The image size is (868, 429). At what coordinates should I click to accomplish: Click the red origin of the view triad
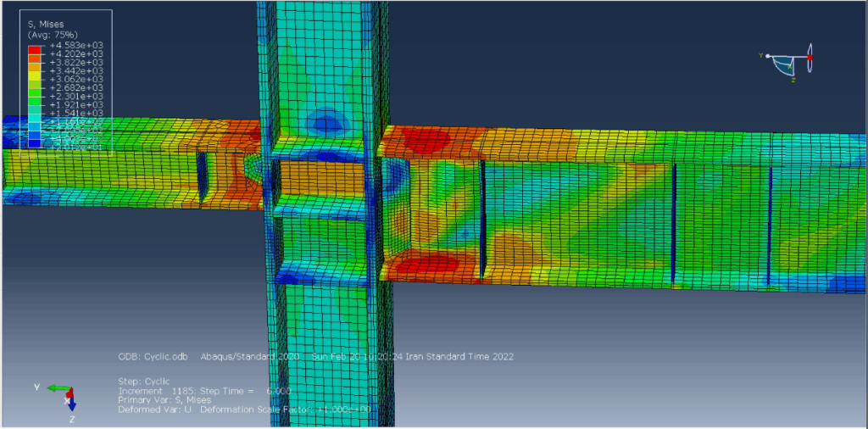pyautogui.click(x=71, y=392)
